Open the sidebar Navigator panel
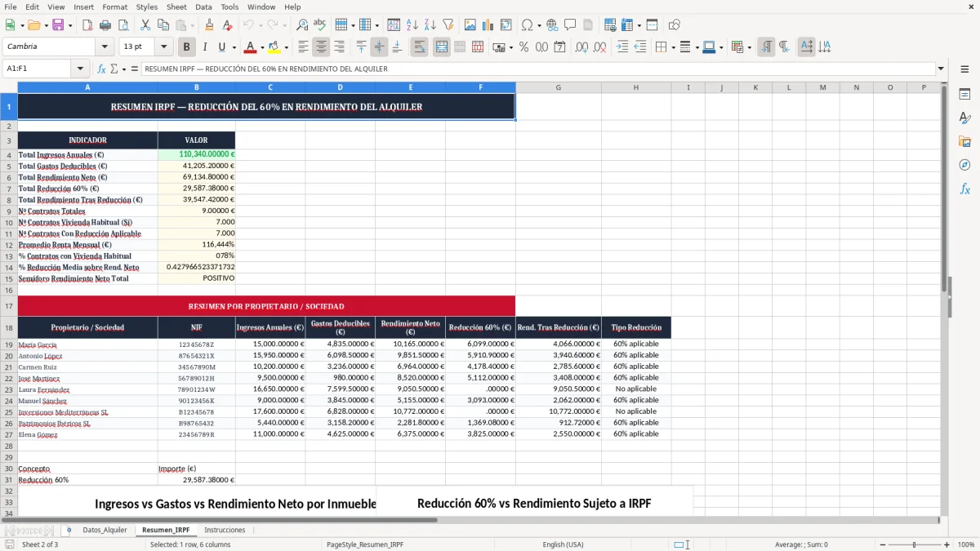 point(964,166)
